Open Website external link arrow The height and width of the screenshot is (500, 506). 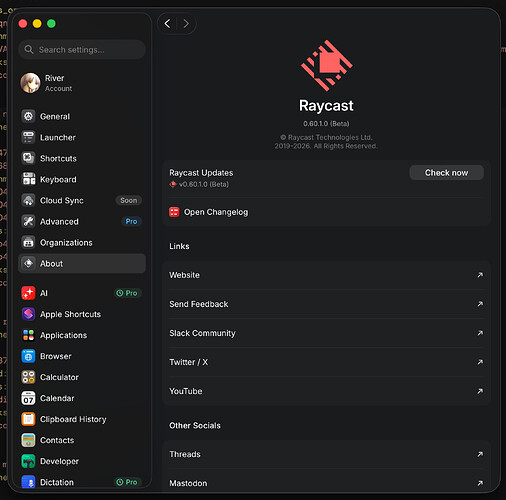click(x=480, y=275)
